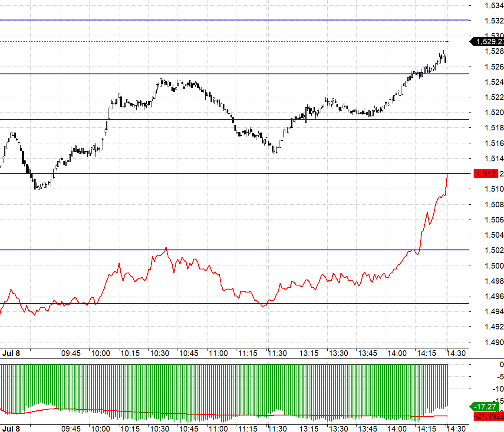
Task: Click the Jul 8 date label under the price chart
Action: pos(11,353)
